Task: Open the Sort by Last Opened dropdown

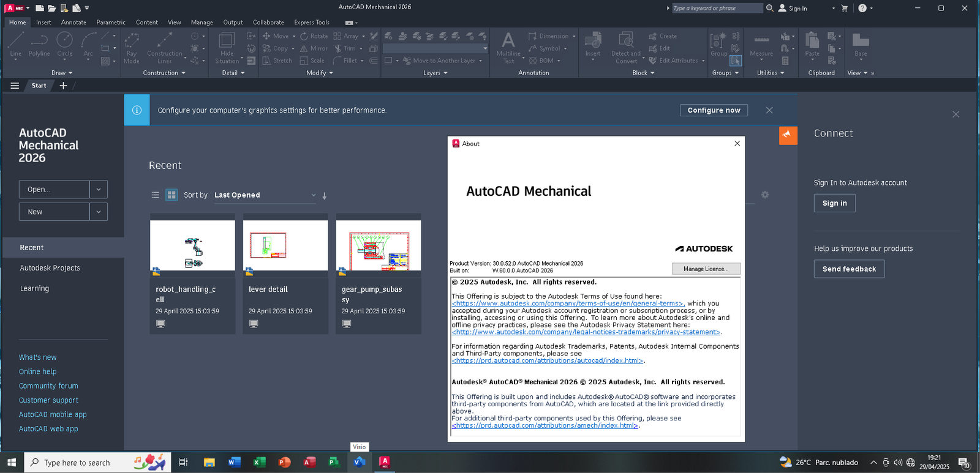Action: click(x=265, y=195)
